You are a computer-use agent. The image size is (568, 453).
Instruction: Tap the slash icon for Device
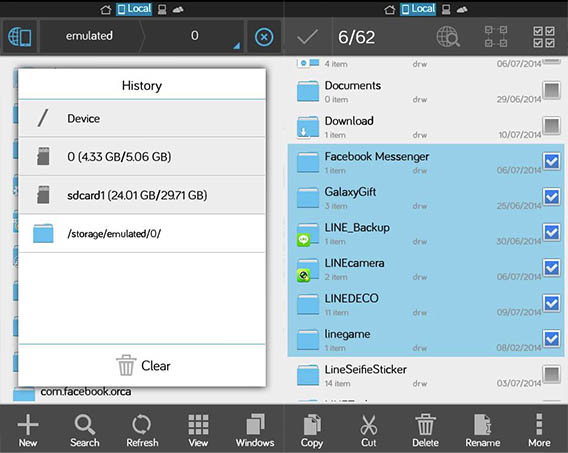point(43,118)
